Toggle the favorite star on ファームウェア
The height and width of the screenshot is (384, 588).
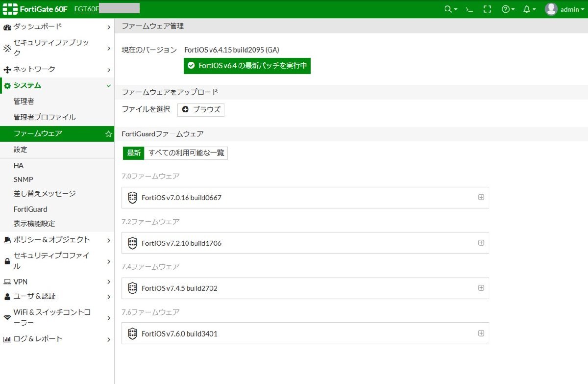pyautogui.click(x=108, y=133)
